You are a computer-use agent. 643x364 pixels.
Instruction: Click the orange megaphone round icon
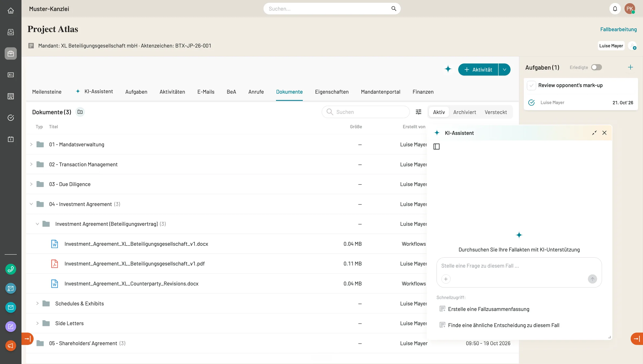(11, 346)
